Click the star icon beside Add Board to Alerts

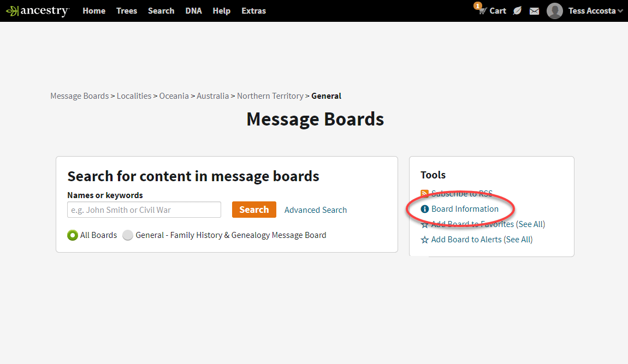(x=424, y=240)
